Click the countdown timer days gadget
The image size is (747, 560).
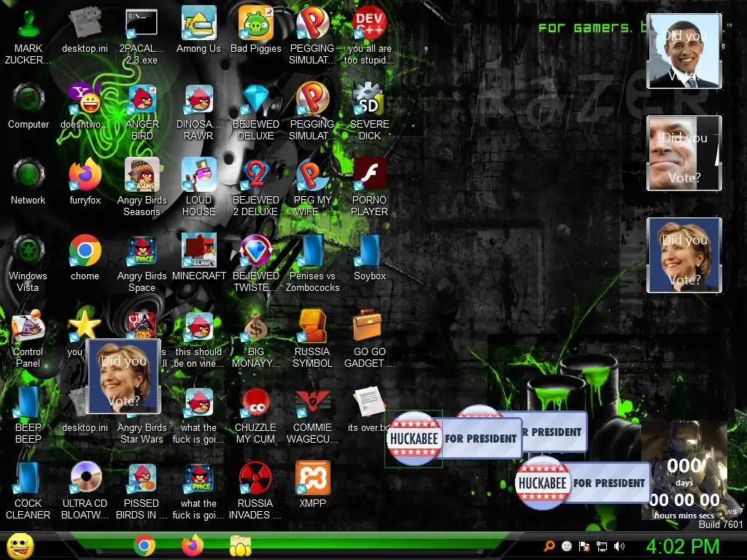tap(684, 470)
